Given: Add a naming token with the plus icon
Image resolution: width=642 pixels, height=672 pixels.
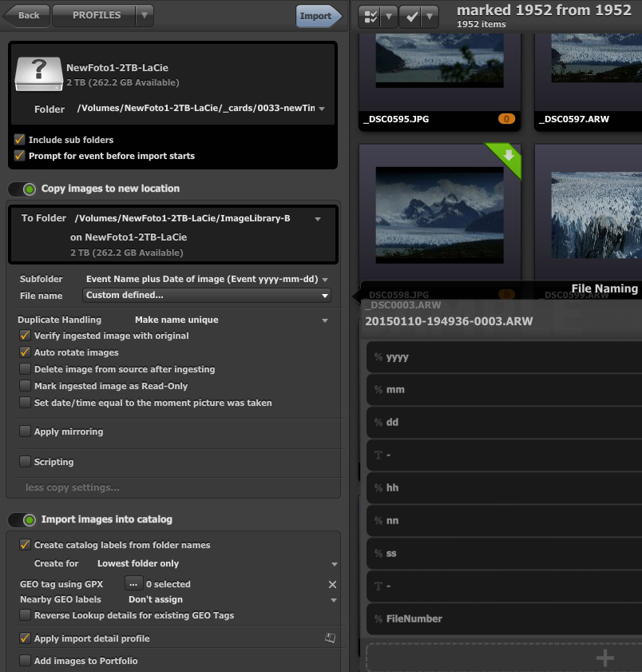Looking at the screenshot, I should [604, 658].
